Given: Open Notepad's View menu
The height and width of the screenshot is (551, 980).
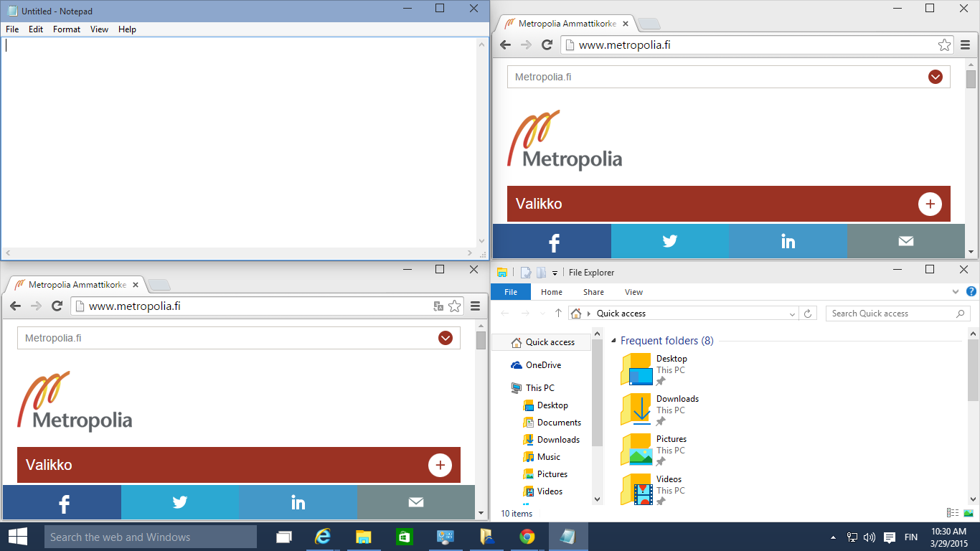Looking at the screenshot, I should tap(99, 29).
